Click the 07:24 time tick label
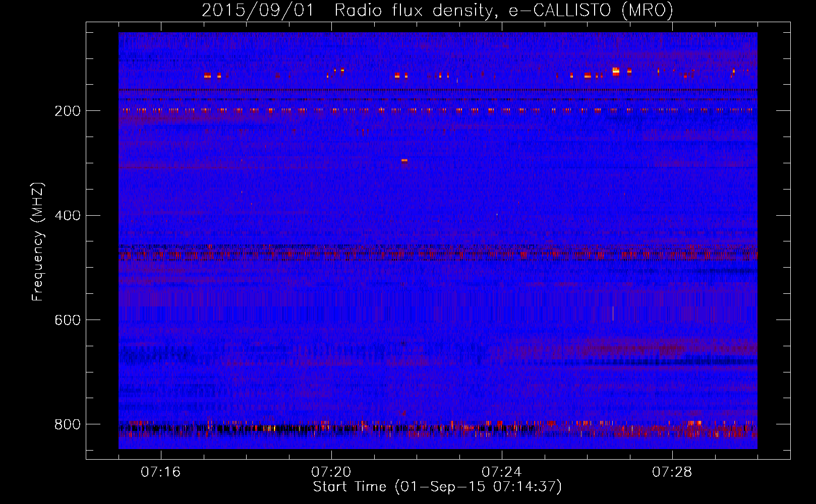The height and width of the screenshot is (504, 816). click(501, 472)
